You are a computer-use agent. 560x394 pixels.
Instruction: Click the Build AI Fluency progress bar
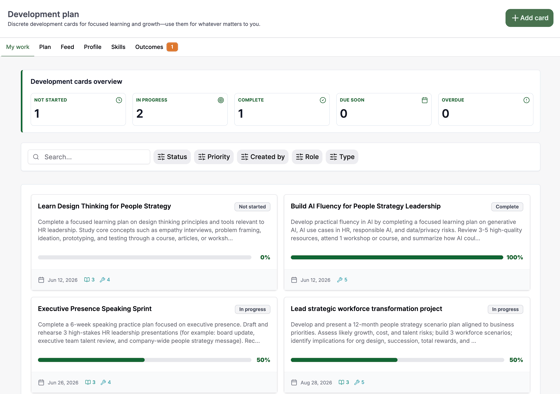pyautogui.click(x=397, y=257)
